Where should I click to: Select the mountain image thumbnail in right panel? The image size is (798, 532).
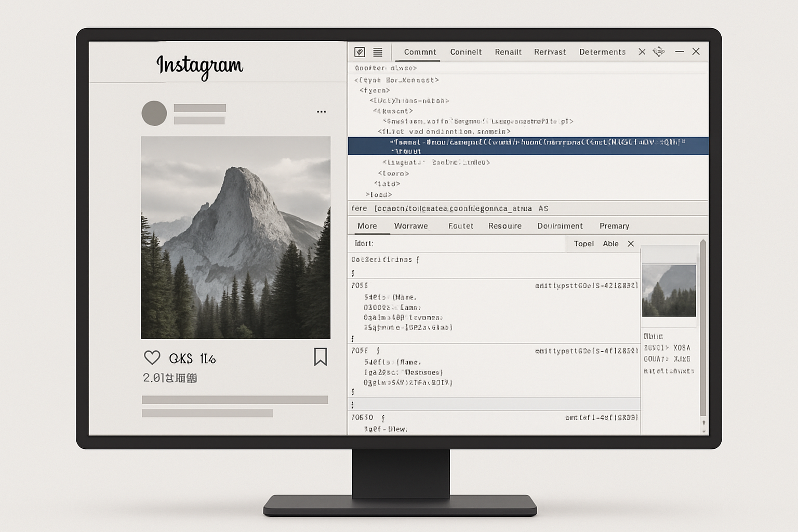click(669, 290)
